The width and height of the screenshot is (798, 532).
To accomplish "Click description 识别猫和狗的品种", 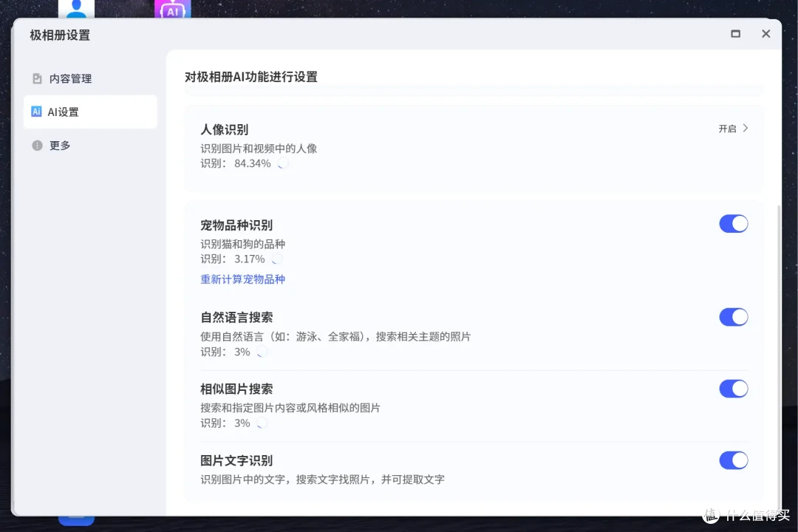I will pyautogui.click(x=243, y=244).
